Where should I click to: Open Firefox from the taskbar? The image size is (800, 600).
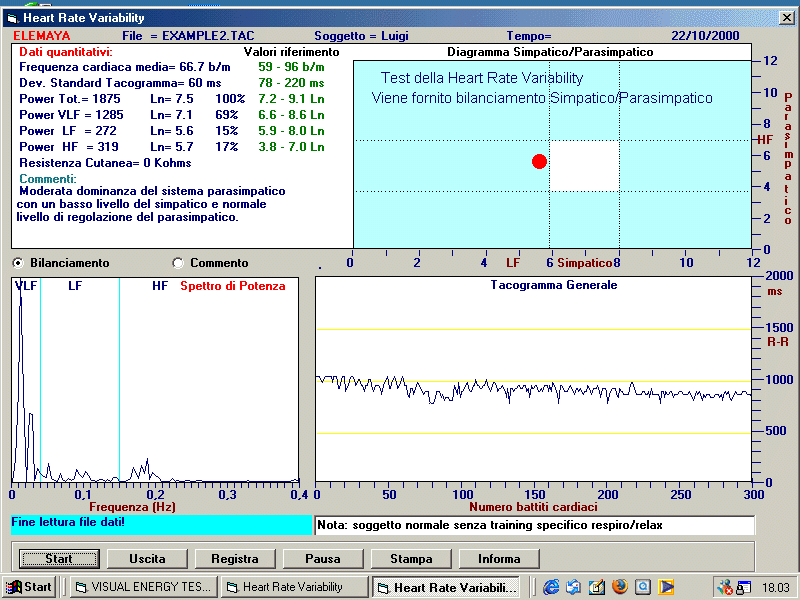(x=620, y=587)
